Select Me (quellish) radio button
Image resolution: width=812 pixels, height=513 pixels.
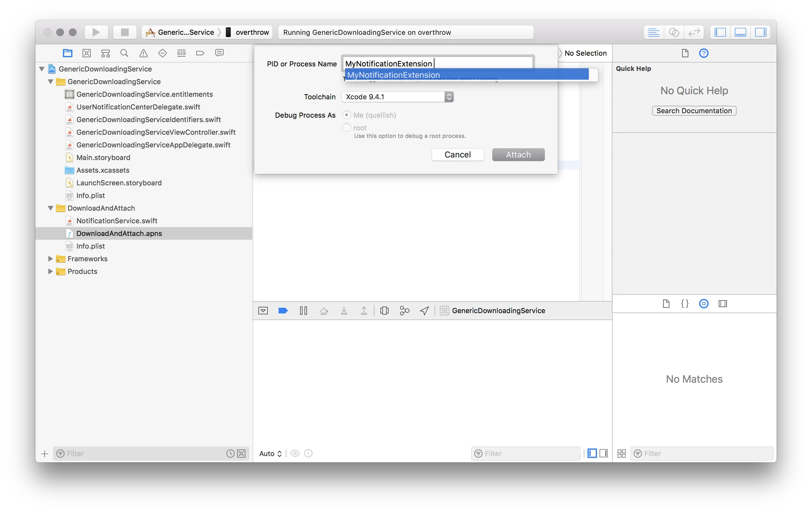point(346,115)
